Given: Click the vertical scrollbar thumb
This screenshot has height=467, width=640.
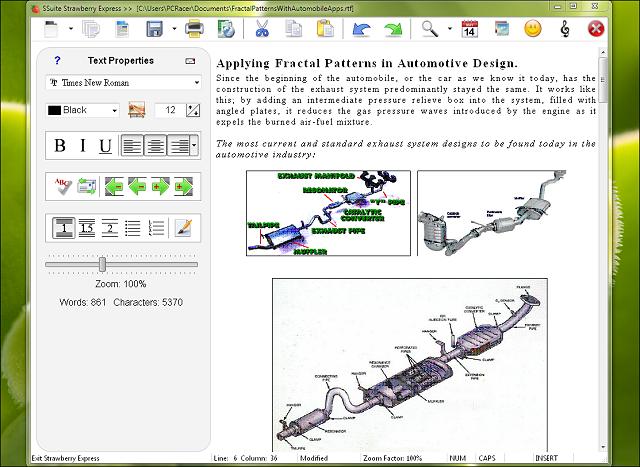Looking at the screenshot, I should pos(602,80).
